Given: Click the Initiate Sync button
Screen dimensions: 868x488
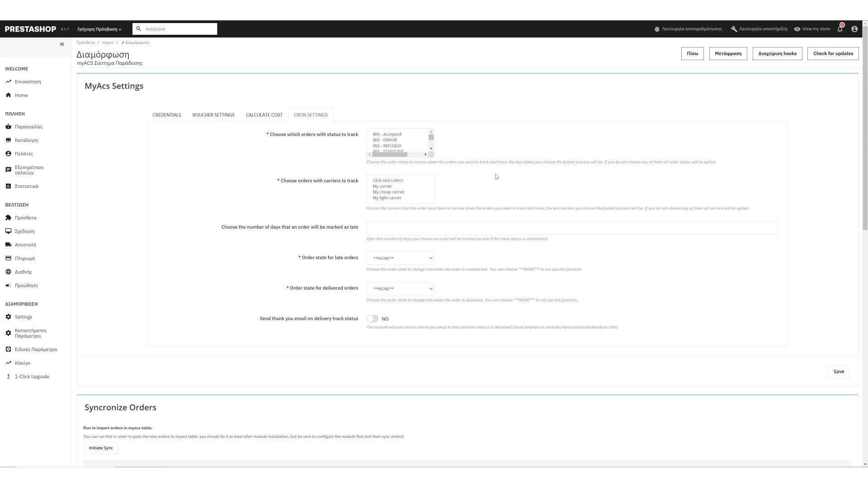Looking at the screenshot, I should click(101, 448).
